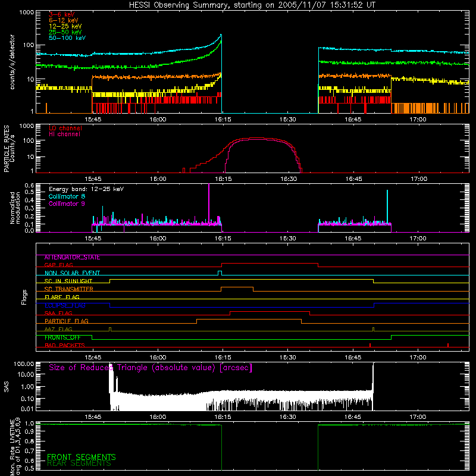
Task: Click the HI channel legend label
Action: pos(64,134)
